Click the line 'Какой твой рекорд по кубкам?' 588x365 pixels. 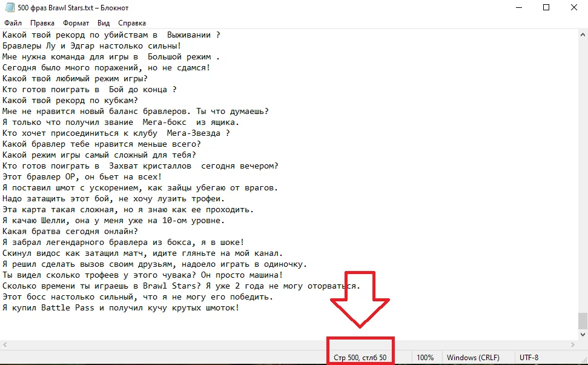pos(70,100)
